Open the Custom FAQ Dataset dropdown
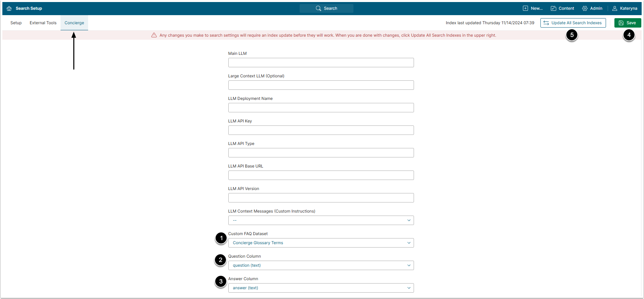Viewport: 644px width, 299px height. (x=321, y=243)
